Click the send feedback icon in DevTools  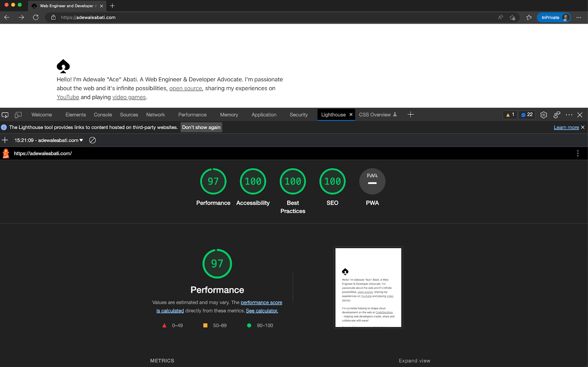(x=557, y=115)
